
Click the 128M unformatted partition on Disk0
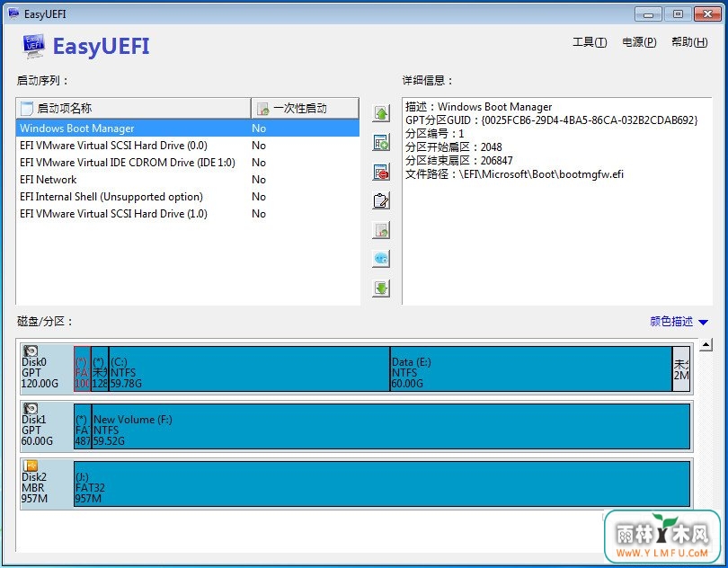pos(100,368)
